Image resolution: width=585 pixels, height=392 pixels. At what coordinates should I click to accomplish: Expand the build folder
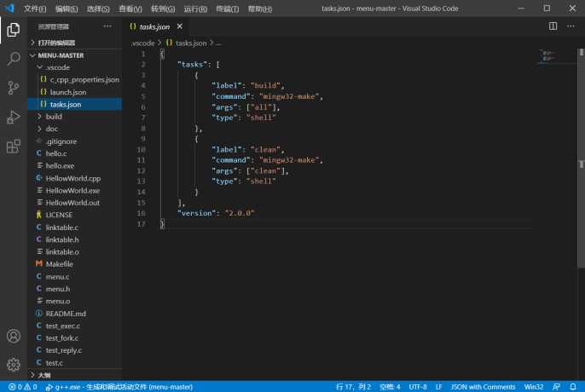click(75, 117)
